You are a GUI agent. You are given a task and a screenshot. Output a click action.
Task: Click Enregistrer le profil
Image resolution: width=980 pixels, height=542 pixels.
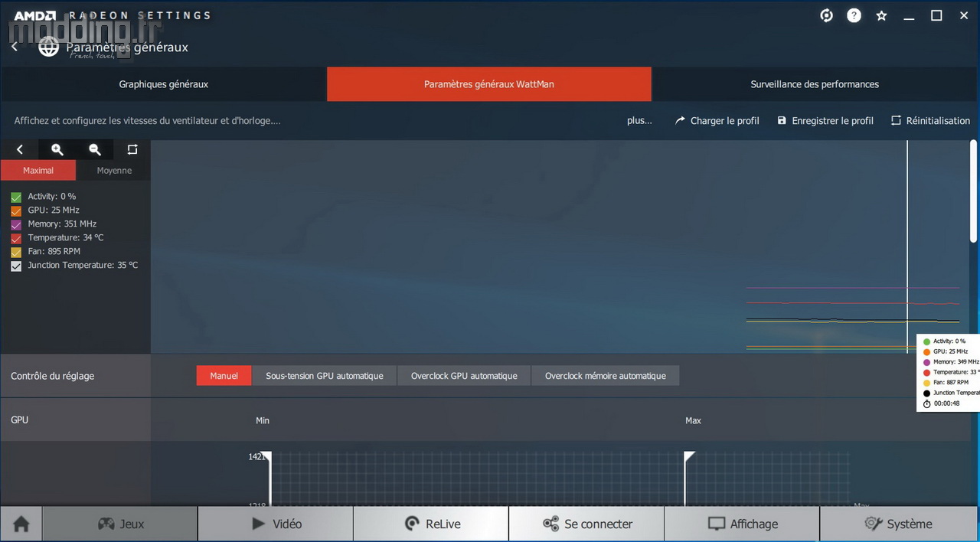(825, 120)
